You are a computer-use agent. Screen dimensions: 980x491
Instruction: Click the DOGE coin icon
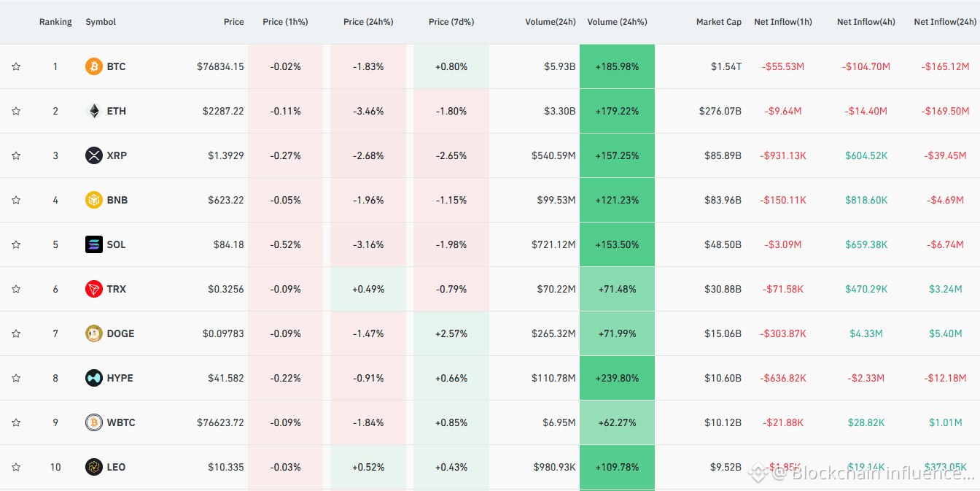[x=94, y=333]
